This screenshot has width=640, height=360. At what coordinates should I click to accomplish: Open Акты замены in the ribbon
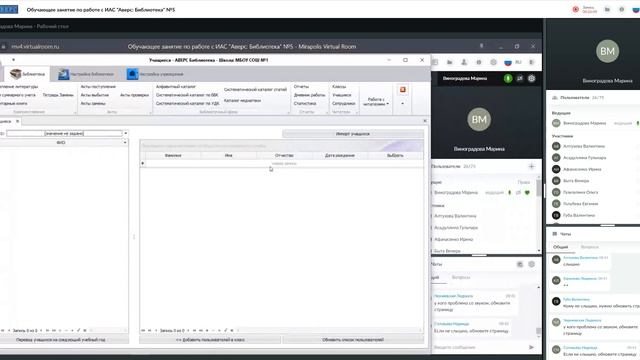[x=93, y=103]
